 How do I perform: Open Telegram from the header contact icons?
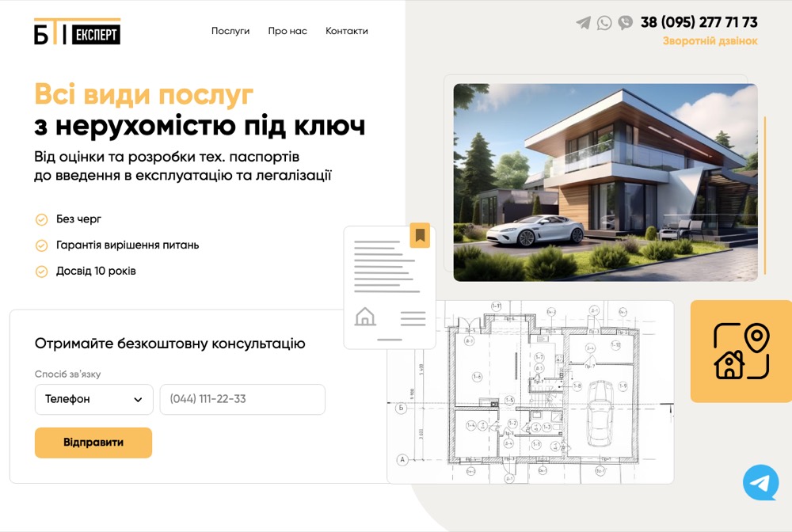click(x=584, y=23)
